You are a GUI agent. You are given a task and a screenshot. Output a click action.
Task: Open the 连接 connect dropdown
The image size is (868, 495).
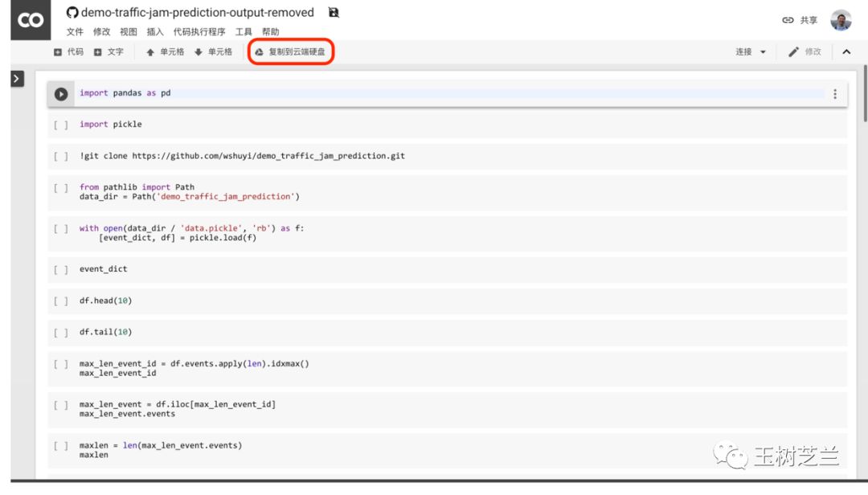coord(750,52)
